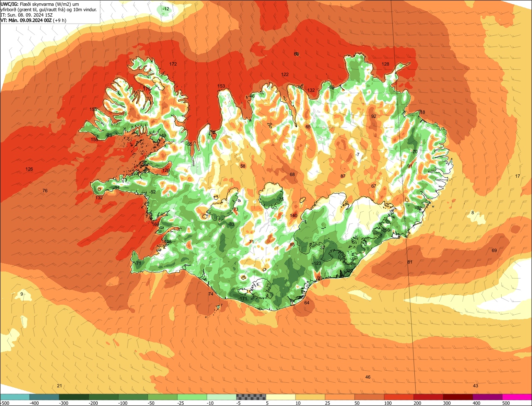Click the map value '99' on the south coast
This screenshot has height=406, width=532.
[320, 278]
